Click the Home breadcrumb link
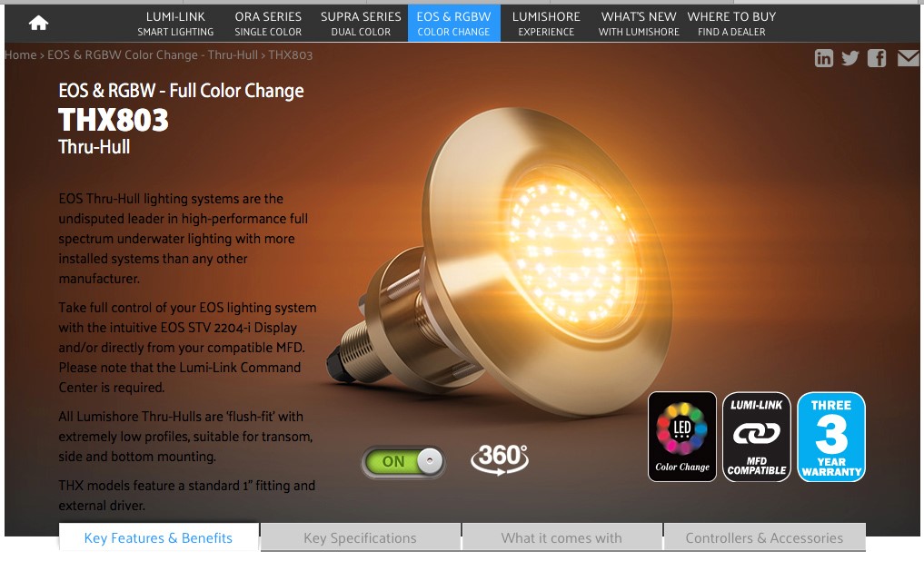Screen dimensions: 924x561 click(20, 54)
